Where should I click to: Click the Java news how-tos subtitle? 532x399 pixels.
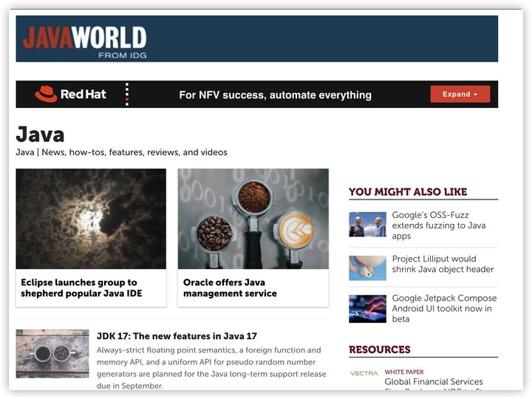[x=121, y=152]
